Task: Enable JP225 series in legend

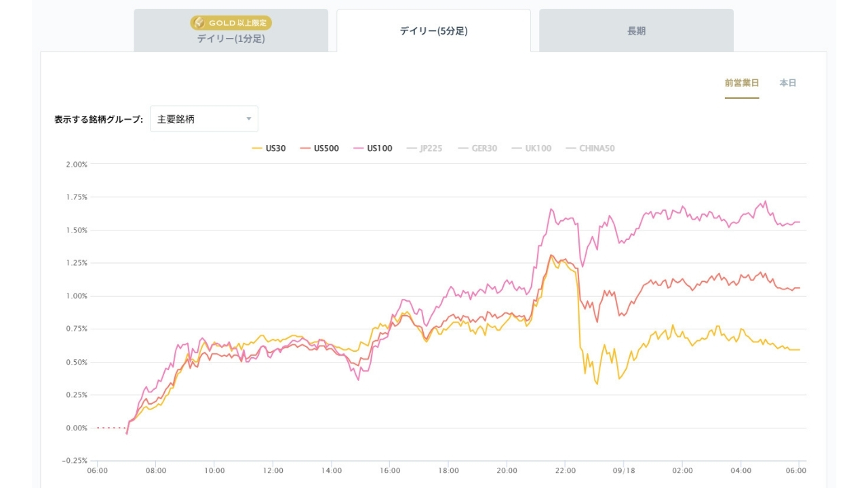Action: (x=424, y=148)
